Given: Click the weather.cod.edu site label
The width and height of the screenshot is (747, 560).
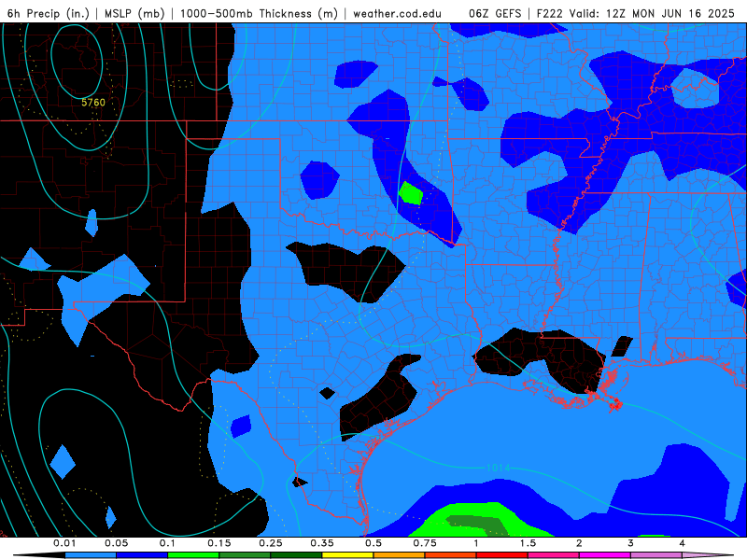Looking at the screenshot, I should click(397, 13).
